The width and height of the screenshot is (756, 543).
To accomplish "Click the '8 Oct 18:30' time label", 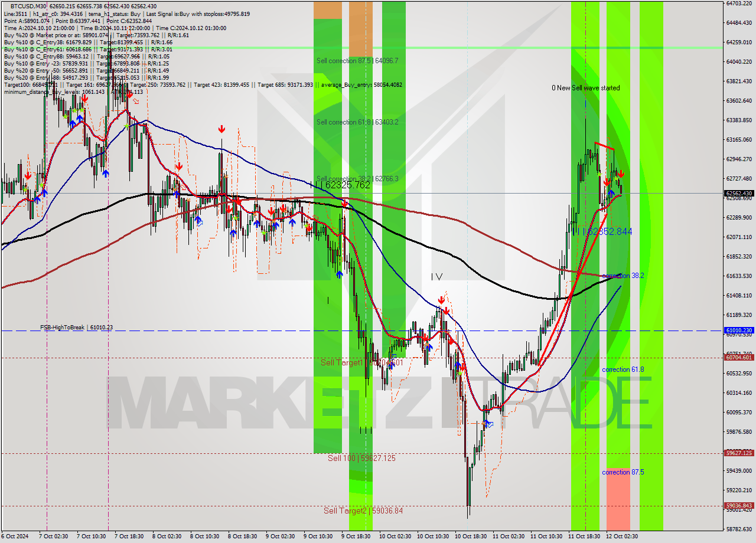I will 242,537.
